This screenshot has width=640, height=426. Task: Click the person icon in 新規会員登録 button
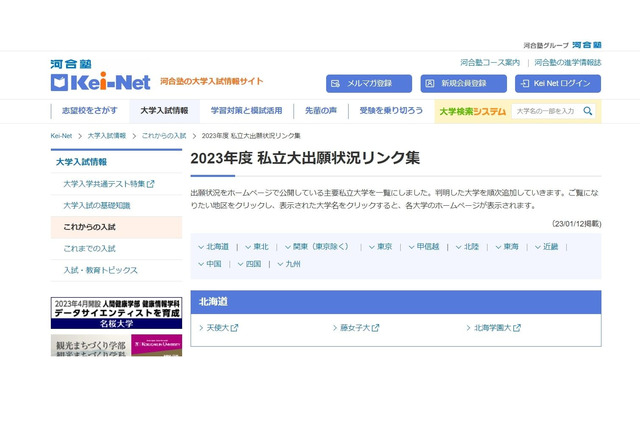tap(429, 84)
